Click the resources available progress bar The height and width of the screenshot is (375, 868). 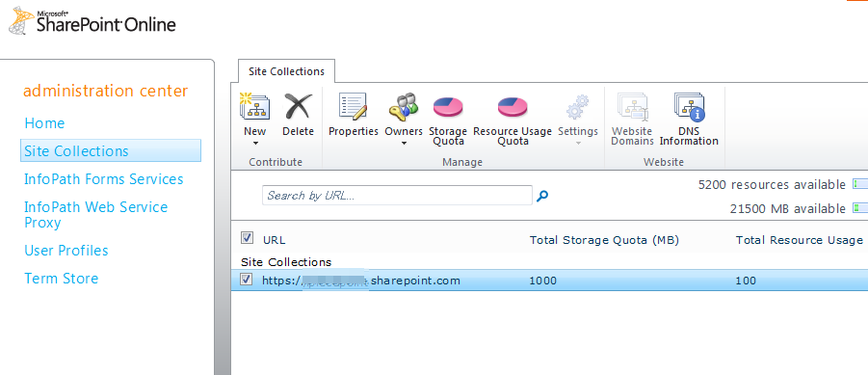point(860,184)
